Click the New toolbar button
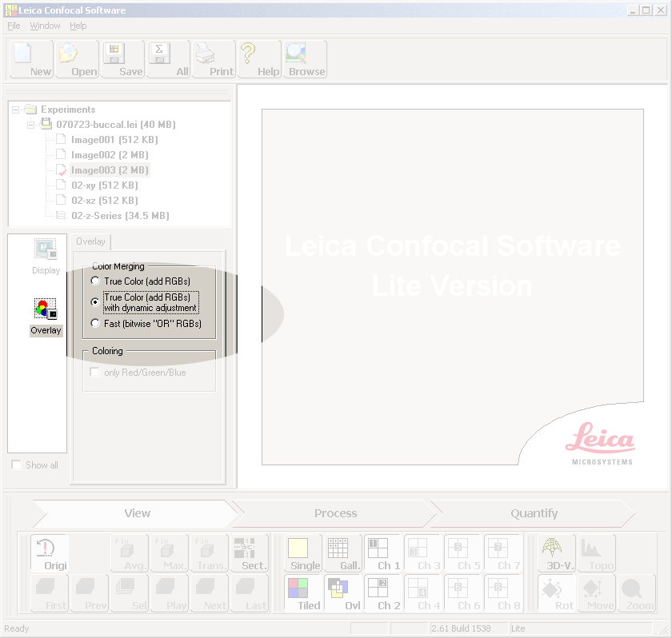 tap(31, 59)
